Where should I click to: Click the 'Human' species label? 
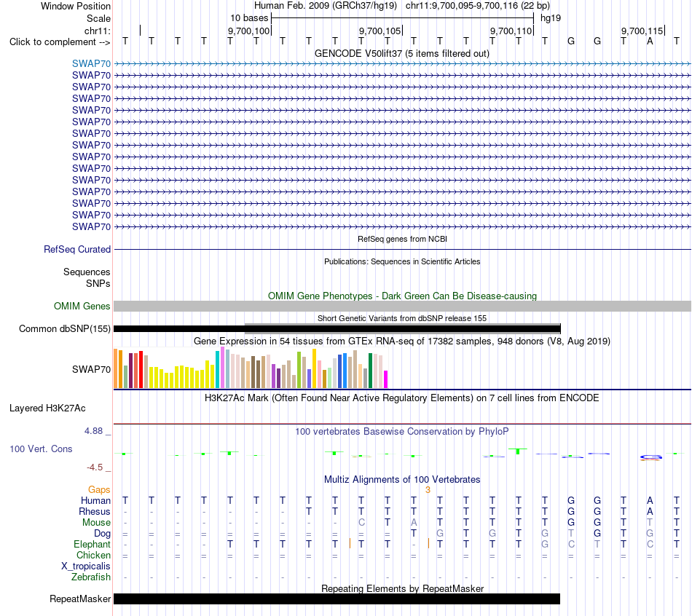(95, 500)
